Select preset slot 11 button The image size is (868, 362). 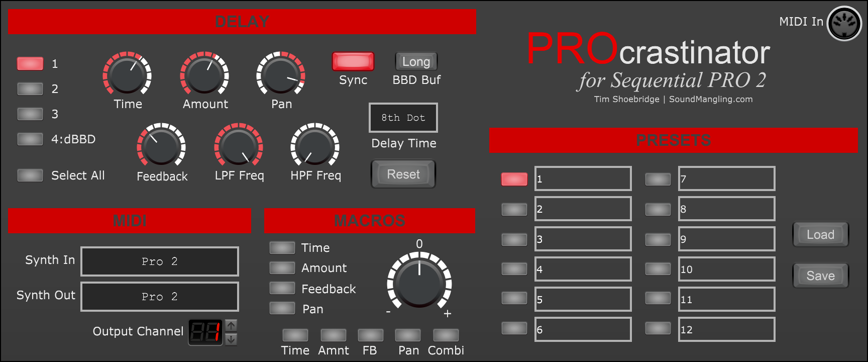pyautogui.click(x=658, y=298)
